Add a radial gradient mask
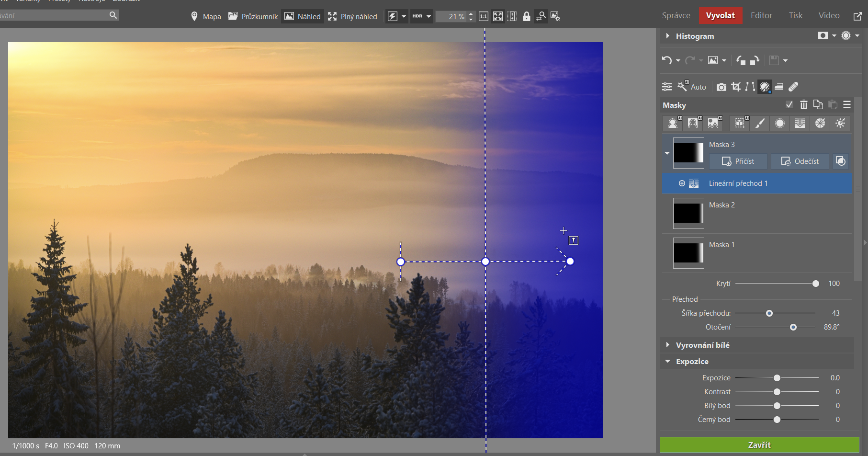The image size is (868, 456). pos(780,124)
